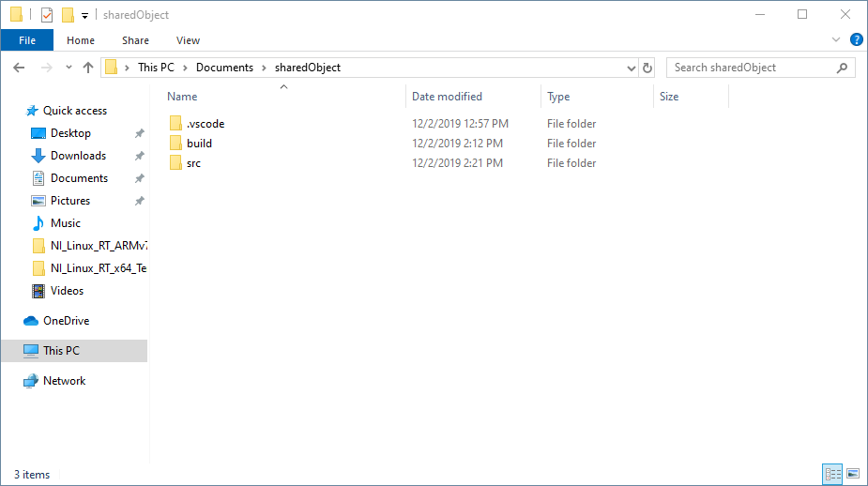Image resolution: width=868 pixels, height=486 pixels.
Task: Open the File menu
Action: (x=27, y=40)
